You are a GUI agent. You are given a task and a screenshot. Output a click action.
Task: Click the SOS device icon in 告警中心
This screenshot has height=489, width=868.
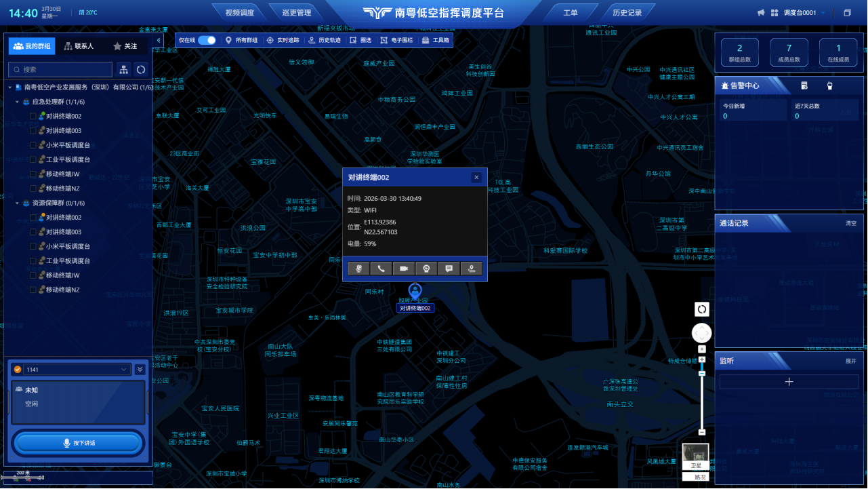(804, 86)
